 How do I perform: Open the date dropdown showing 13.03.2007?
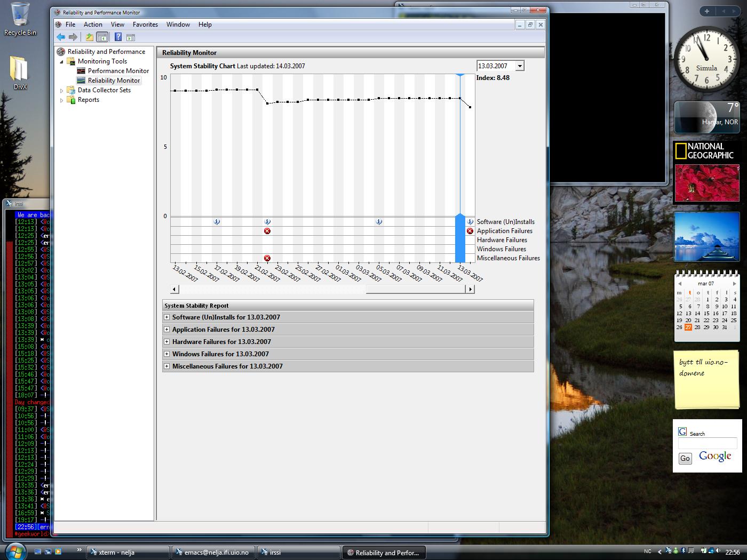pyautogui.click(x=520, y=66)
